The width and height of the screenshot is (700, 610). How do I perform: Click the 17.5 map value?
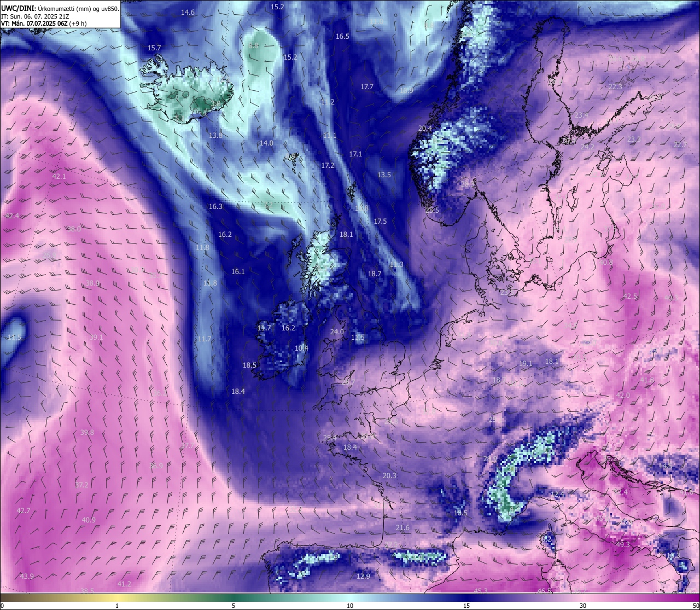380,221
